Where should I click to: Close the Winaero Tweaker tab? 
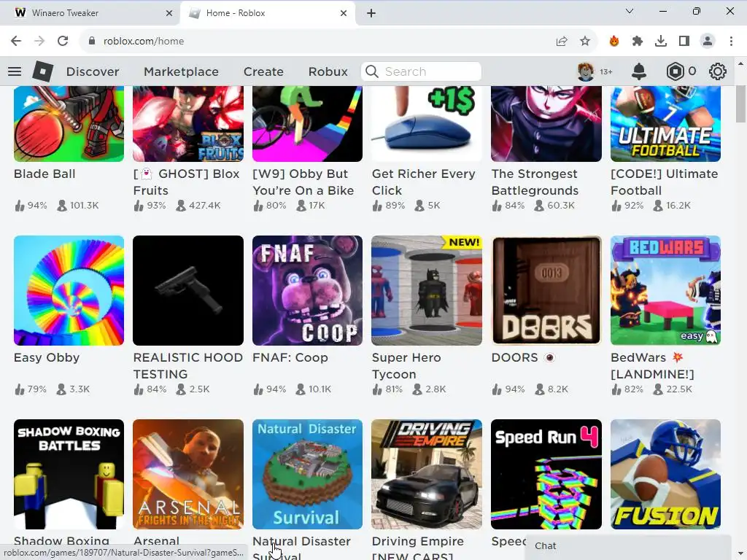point(169,13)
